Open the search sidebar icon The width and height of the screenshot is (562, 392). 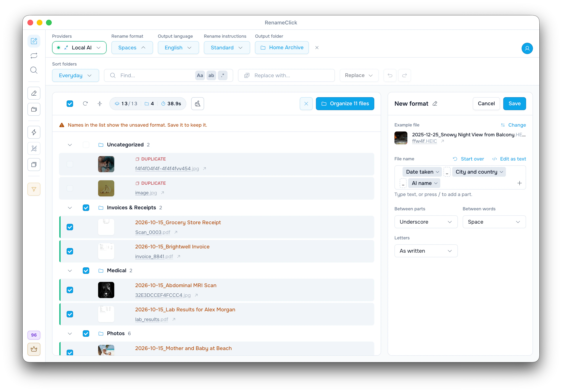point(34,70)
